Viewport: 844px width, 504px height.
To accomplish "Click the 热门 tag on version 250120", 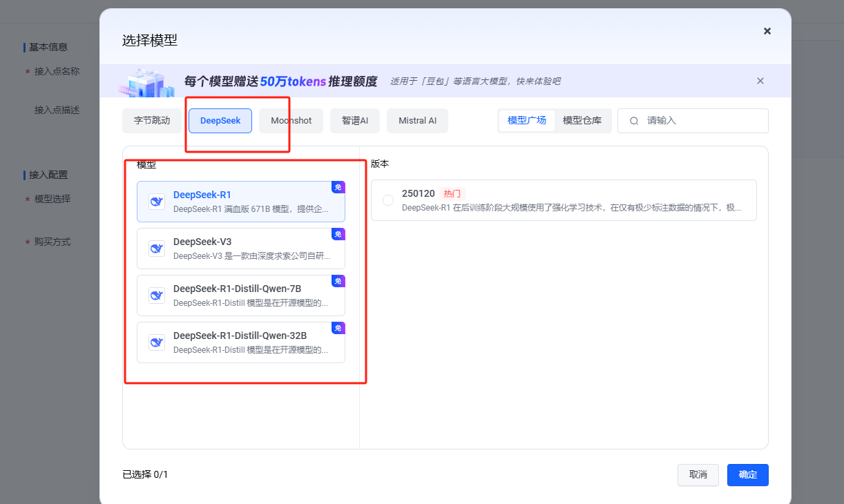I will pyautogui.click(x=452, y=194).
